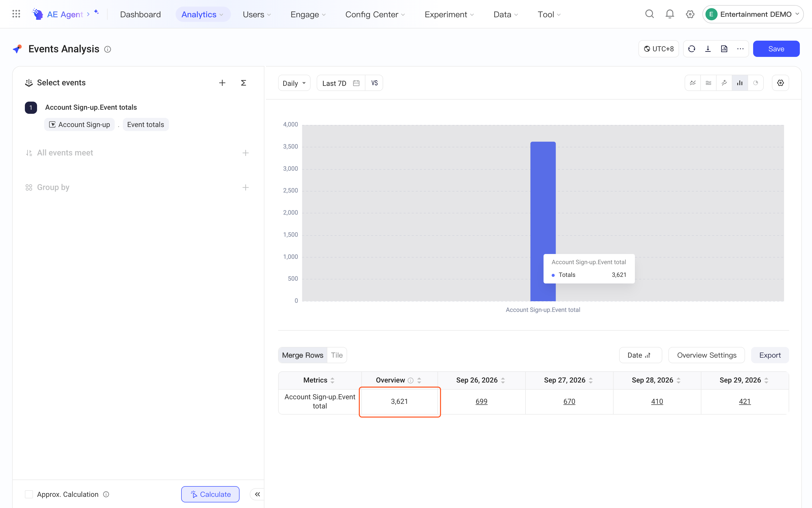Image resolution: width=812 pixels, height=508 pixels.
Task: Click the refresh report icon
Action: (691, 49)
